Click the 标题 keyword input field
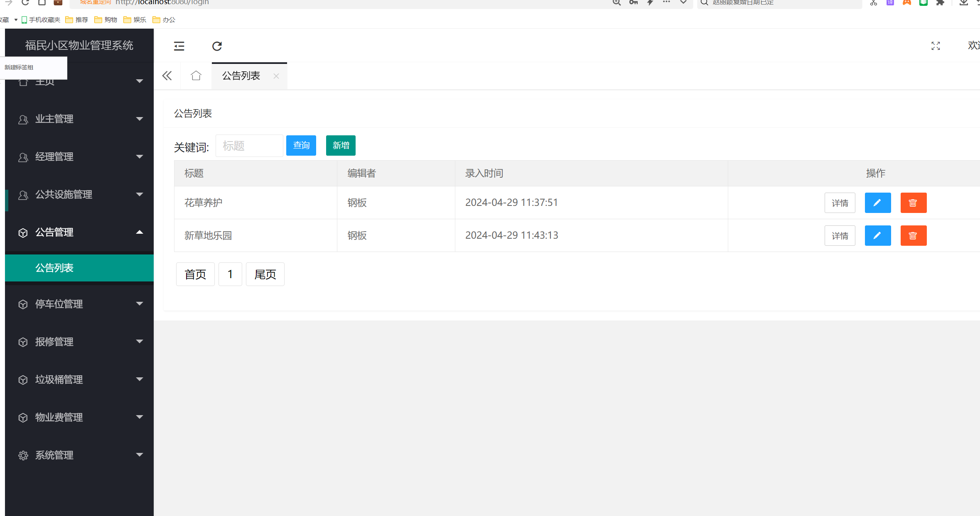980x516 pixels. [249, 146]
